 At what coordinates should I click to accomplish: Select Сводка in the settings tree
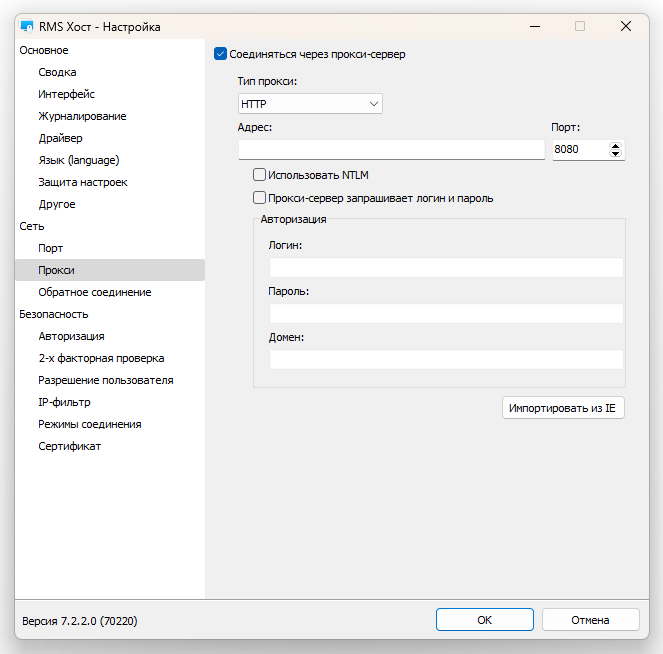point(58,72)
